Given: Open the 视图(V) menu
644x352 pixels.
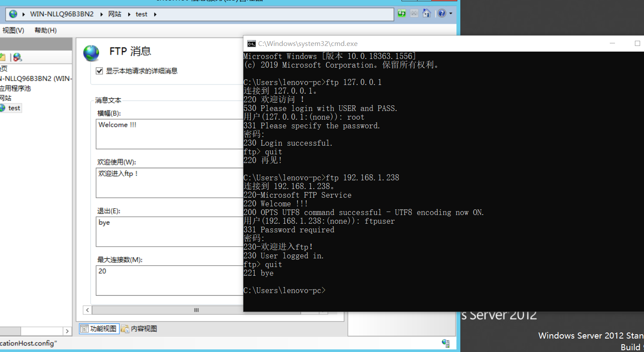Looking at the screenshot, I should click(x=13, y=30).
